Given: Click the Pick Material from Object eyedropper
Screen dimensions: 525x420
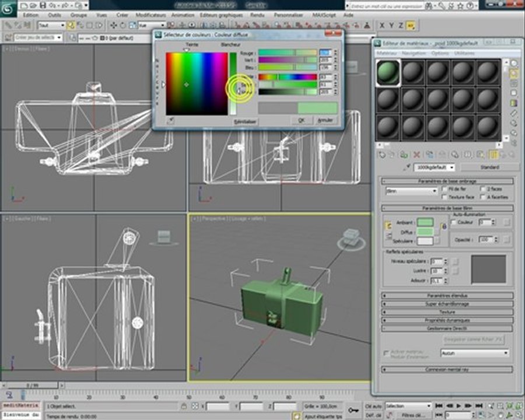Looking at the screenshot, I should point(407,167).
